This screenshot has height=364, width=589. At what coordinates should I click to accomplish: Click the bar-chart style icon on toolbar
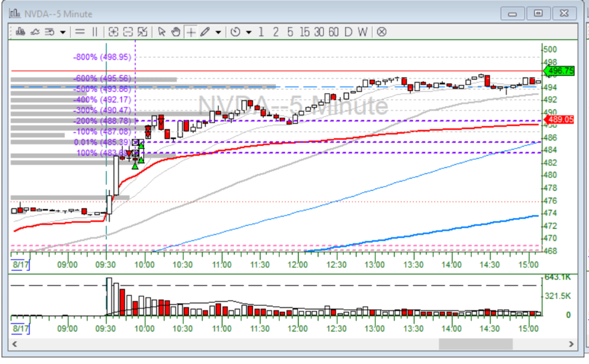21,32
